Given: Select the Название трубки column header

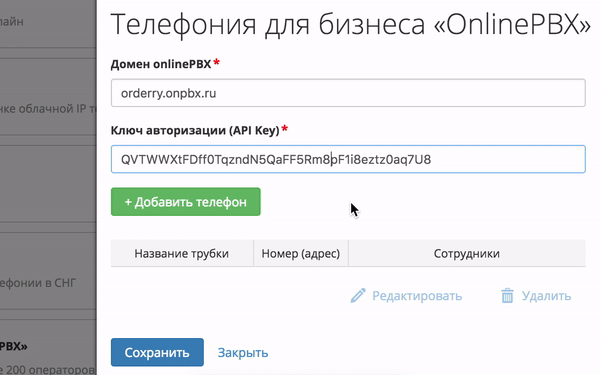Looking at the screenshot, I should [182, 253].
